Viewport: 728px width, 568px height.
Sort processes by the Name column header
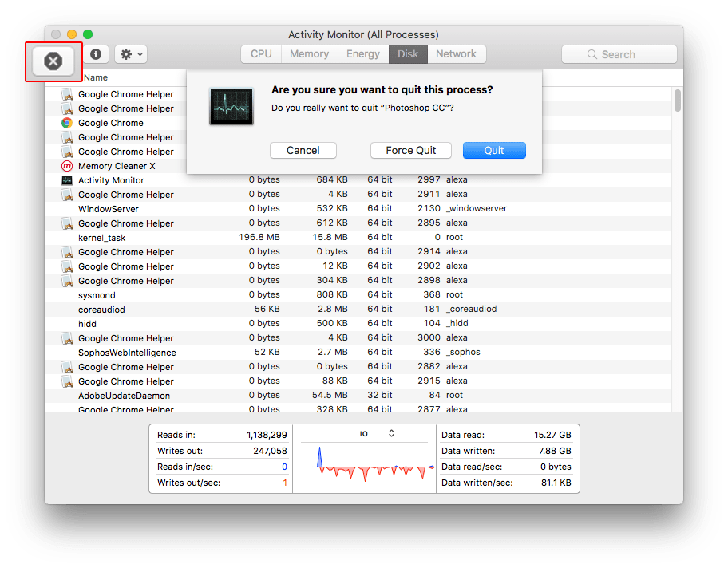click(x=96, y=77)
